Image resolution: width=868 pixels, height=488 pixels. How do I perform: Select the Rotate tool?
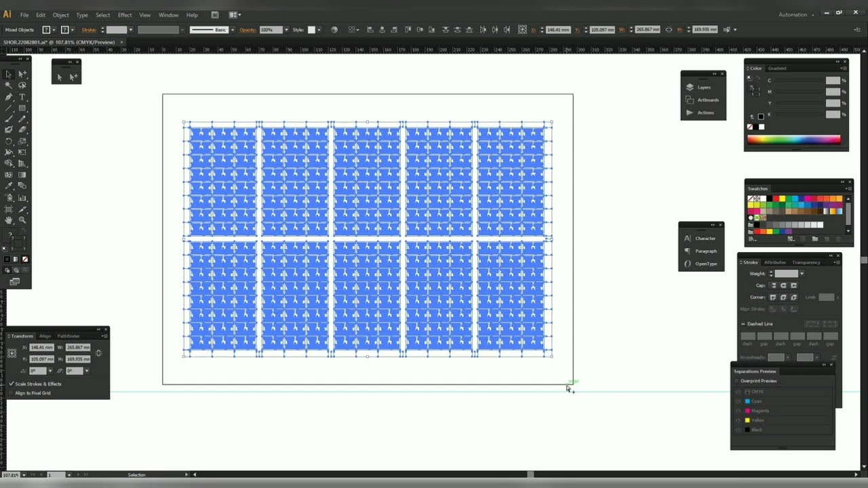pos(8,141)
